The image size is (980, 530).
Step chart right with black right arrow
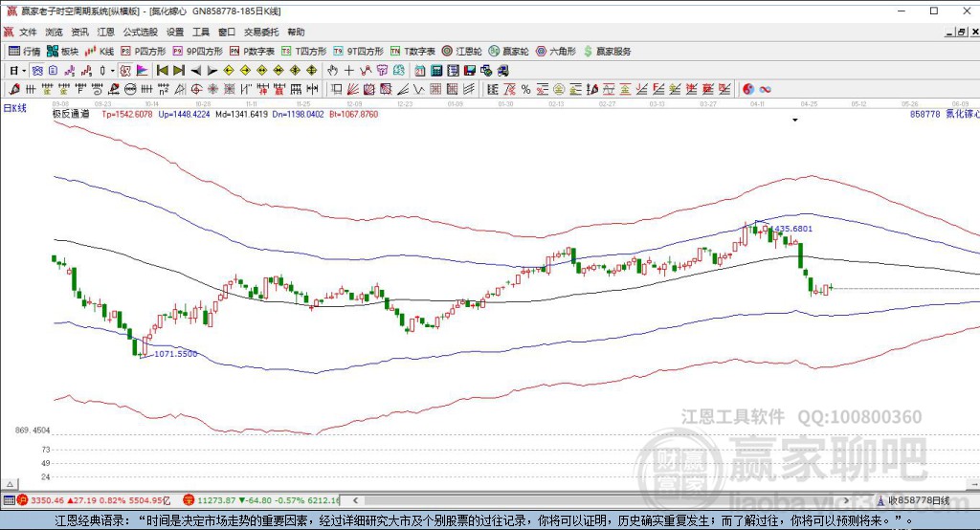click(212, 71)
